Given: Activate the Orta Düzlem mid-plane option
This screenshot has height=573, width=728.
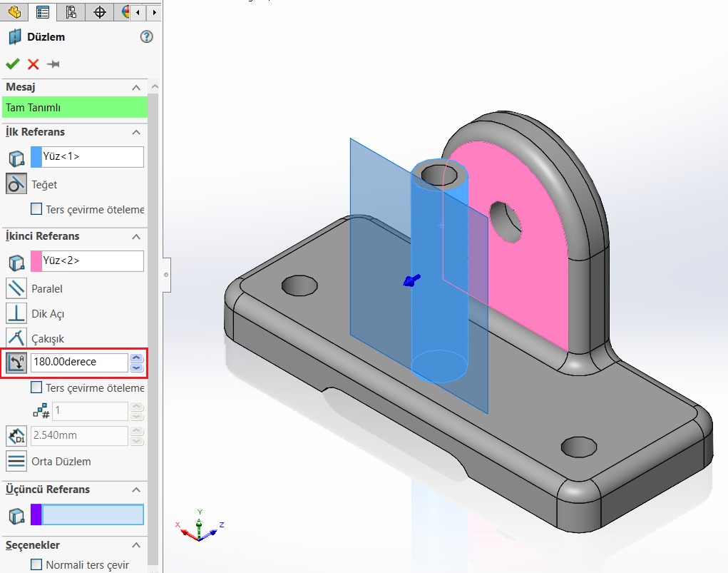Looking at the screenshot, I should pyautogui.click(x=16, y=461).
